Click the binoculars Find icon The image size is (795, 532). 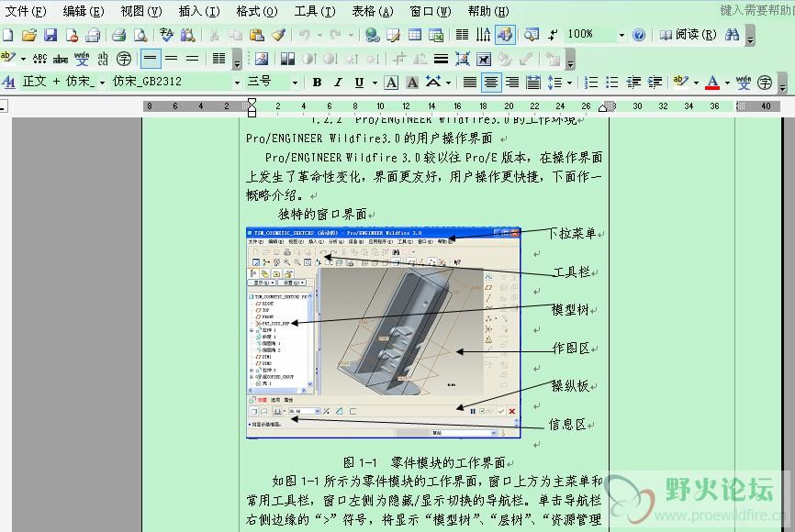click(x=733, y=35)
